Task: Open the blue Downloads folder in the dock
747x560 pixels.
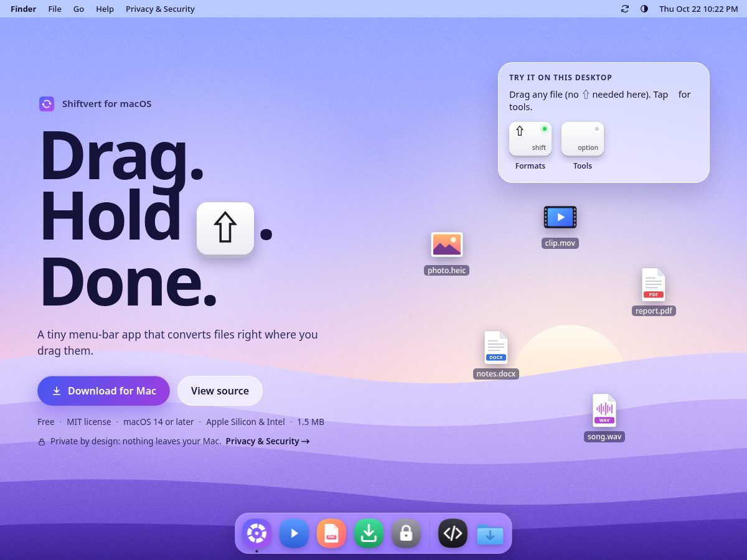Action: point(490,533)
